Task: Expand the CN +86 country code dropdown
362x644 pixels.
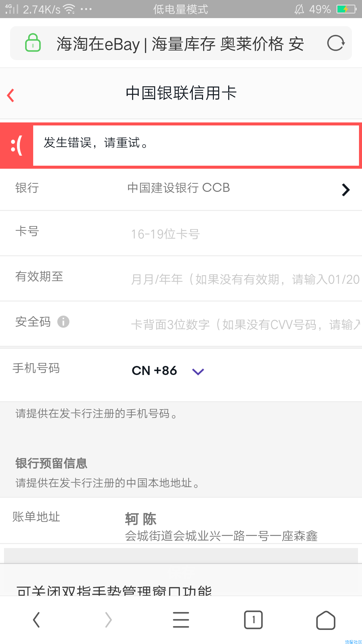Action: point(168,371)
